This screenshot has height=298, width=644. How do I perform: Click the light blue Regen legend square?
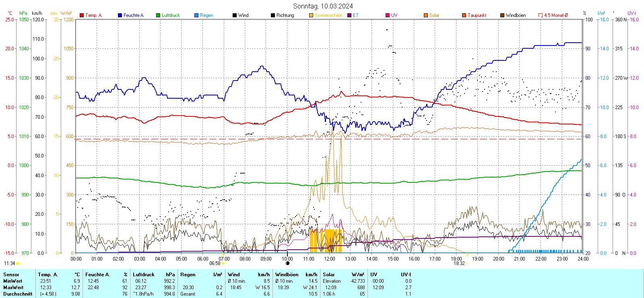pos(196,15)
